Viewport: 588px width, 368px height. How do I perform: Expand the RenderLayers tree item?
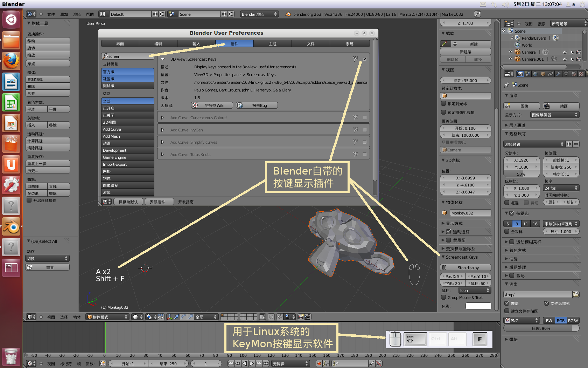(x=512, y=38)
